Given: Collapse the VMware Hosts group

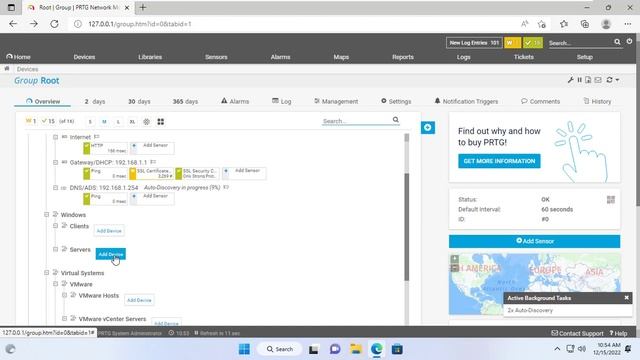Looking at the screenshot, I should pos(64,295).
